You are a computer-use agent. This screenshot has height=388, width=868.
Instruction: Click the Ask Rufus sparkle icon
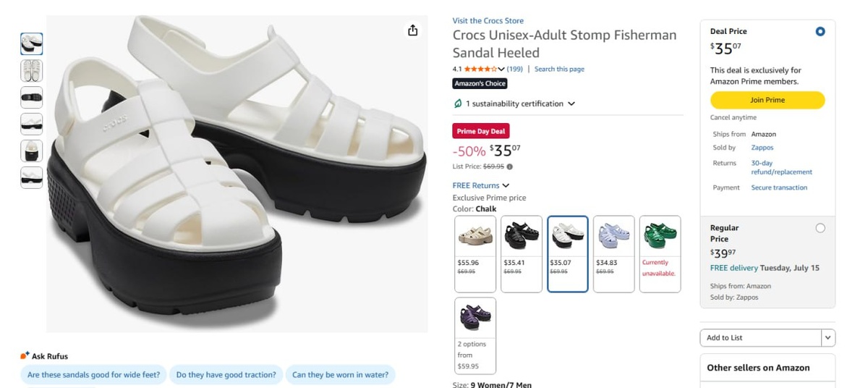tap(25, 355)
